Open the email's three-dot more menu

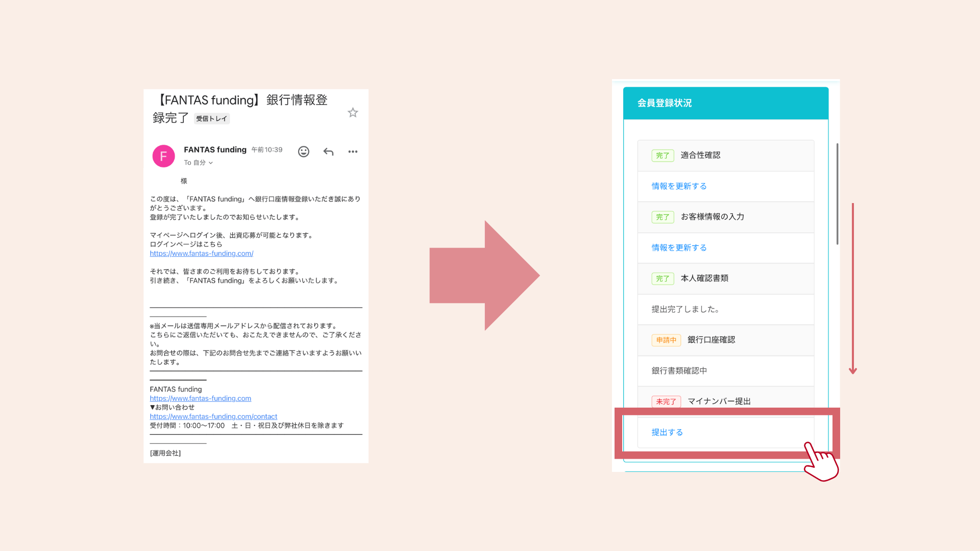point(353,152)
